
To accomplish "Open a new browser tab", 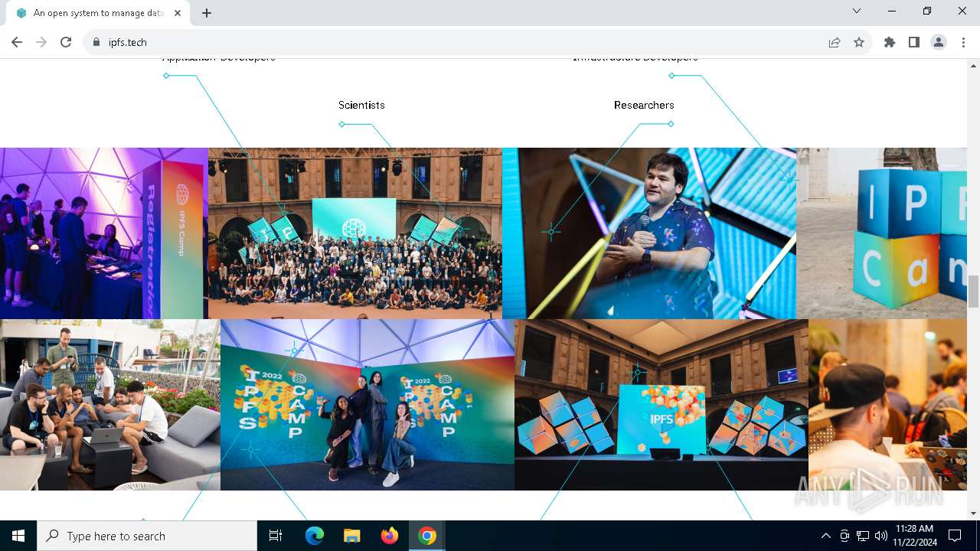I will click(207, 13).
